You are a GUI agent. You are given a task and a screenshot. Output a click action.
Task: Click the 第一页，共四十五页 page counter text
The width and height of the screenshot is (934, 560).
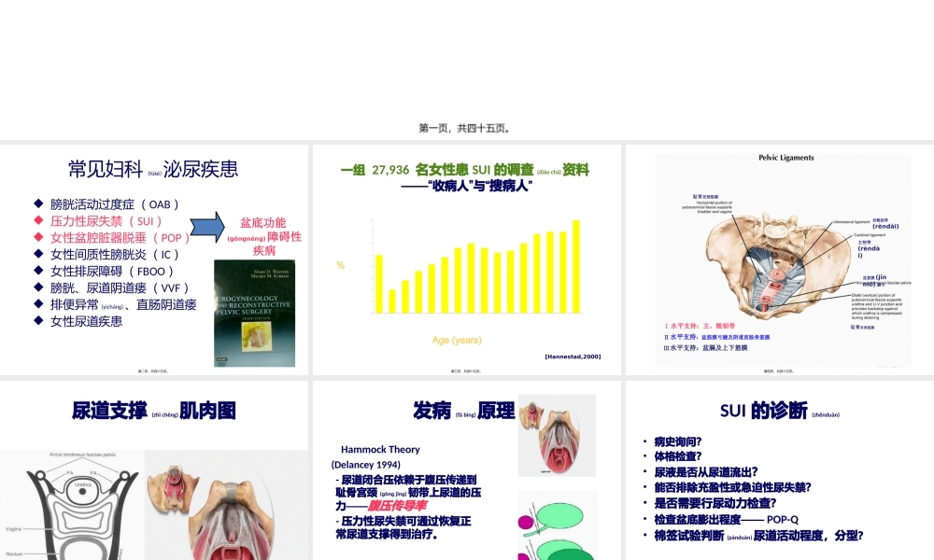tap(467, 127)
